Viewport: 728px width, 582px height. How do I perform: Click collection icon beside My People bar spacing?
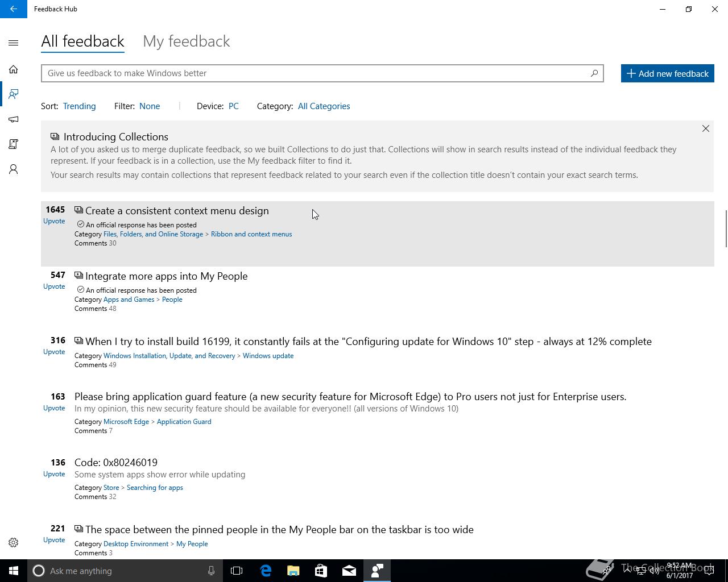click(79, 529)
